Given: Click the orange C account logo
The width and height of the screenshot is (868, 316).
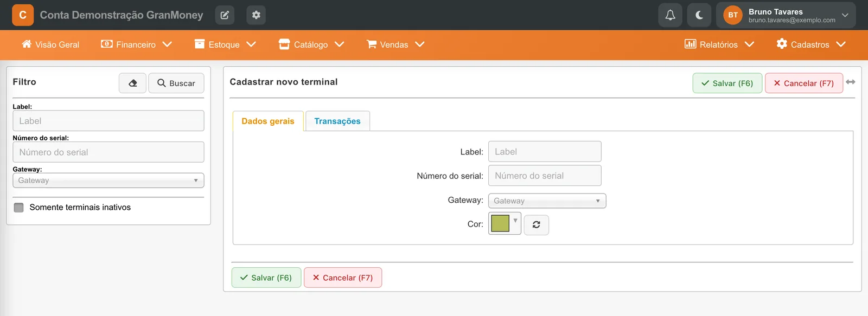Looking at the screenshot, I should pyautogui.click(x=23, y=15).
